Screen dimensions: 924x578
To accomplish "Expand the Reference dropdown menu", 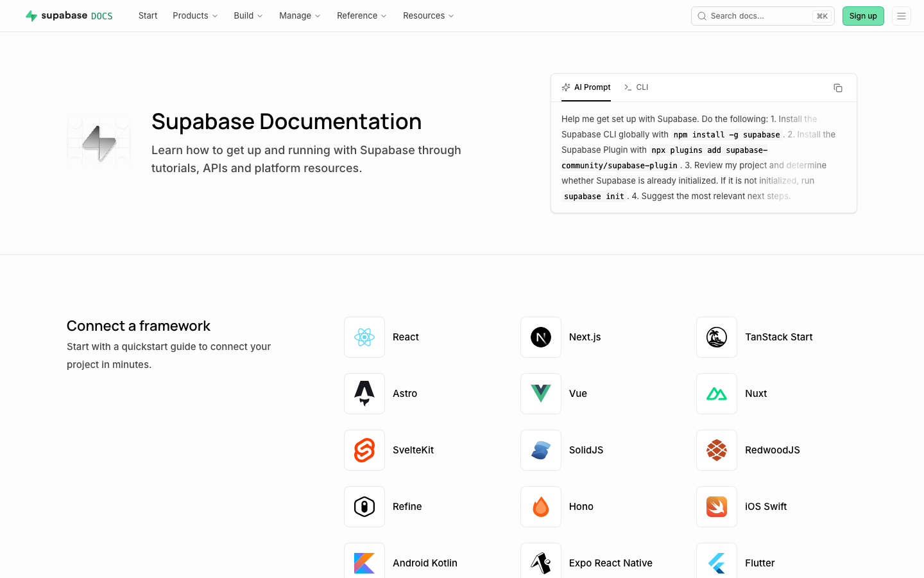I will click(x=362, y=16).
